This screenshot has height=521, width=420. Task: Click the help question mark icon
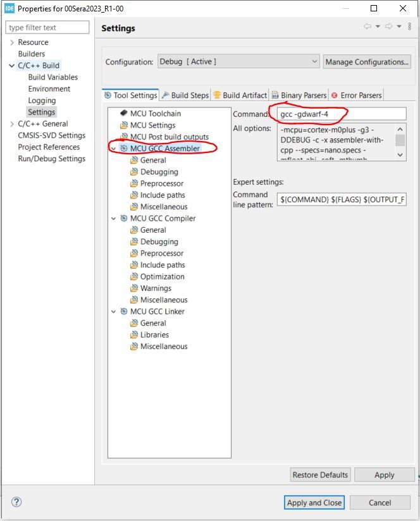[16, 502]
